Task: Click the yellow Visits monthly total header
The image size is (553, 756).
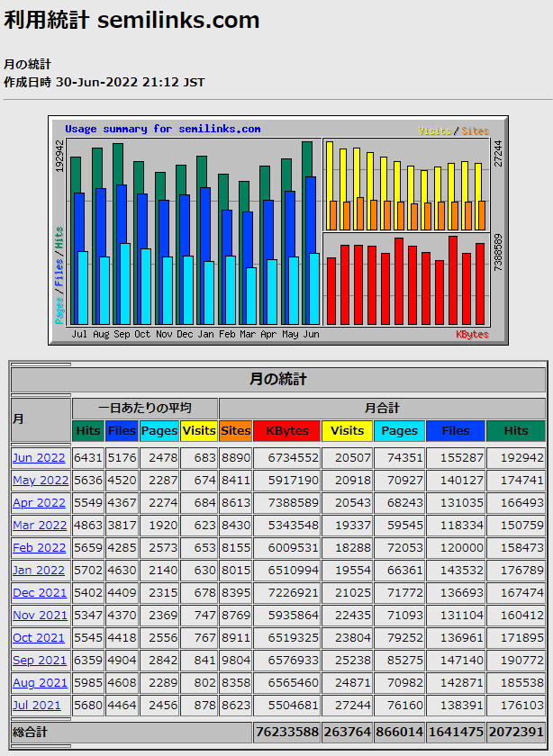Action: tap(347, 431)
